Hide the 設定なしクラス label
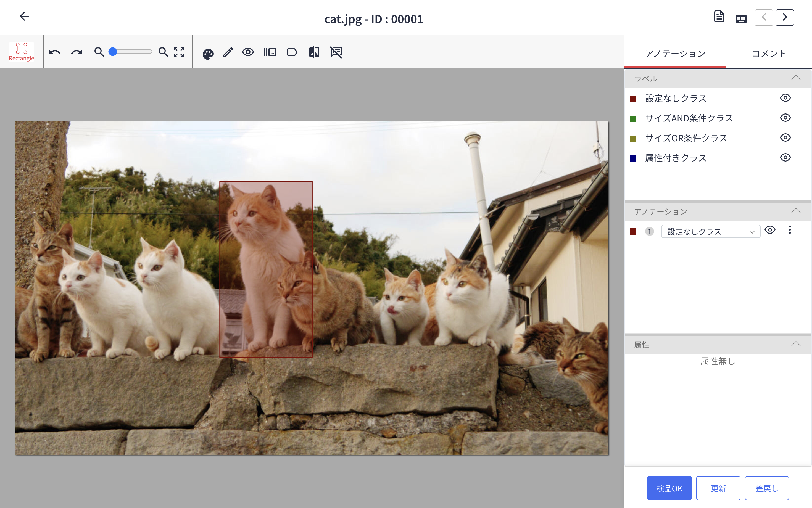Image resolution: width=812 pixels, height=508 pixels. point(785,98)
